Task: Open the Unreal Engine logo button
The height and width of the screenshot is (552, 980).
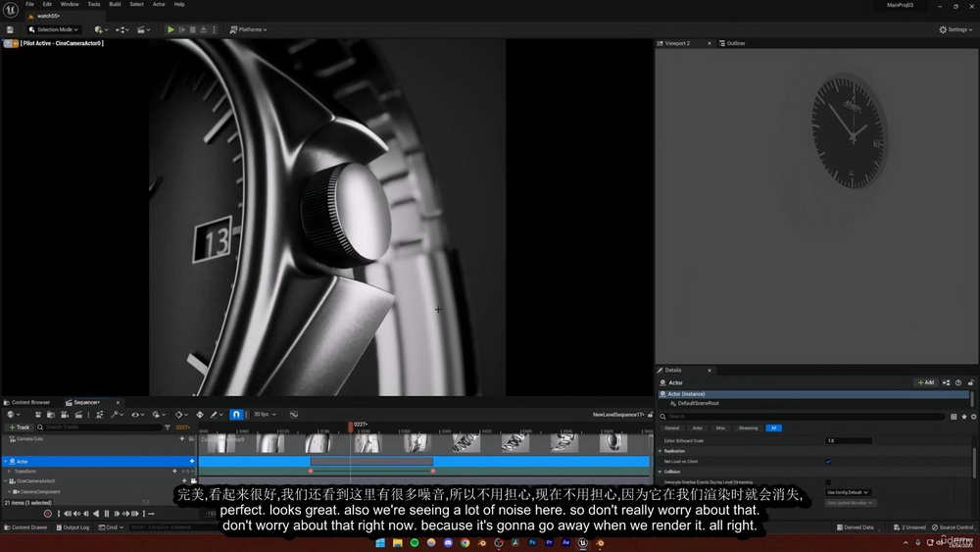Action: point(10,10)
